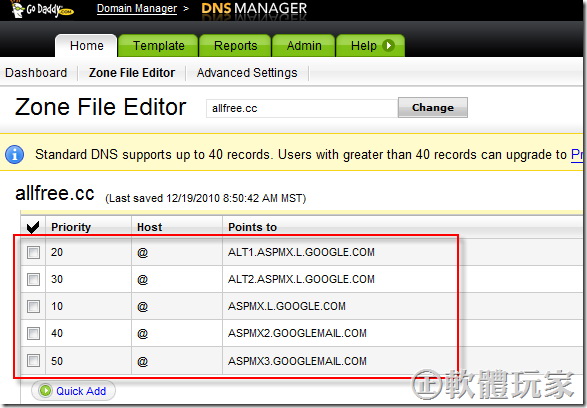Click priority value 40
Screen dimensions: 587x408
click(x=57, y=333)
